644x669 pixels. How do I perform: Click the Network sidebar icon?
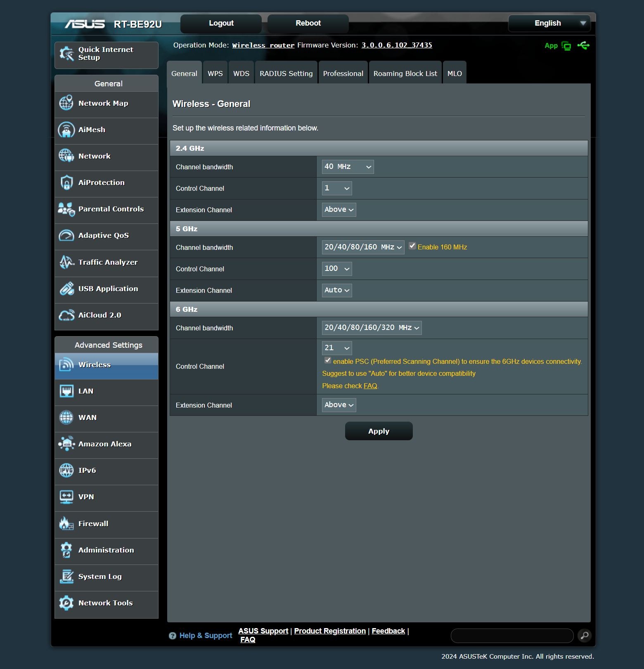click(66, 156)
